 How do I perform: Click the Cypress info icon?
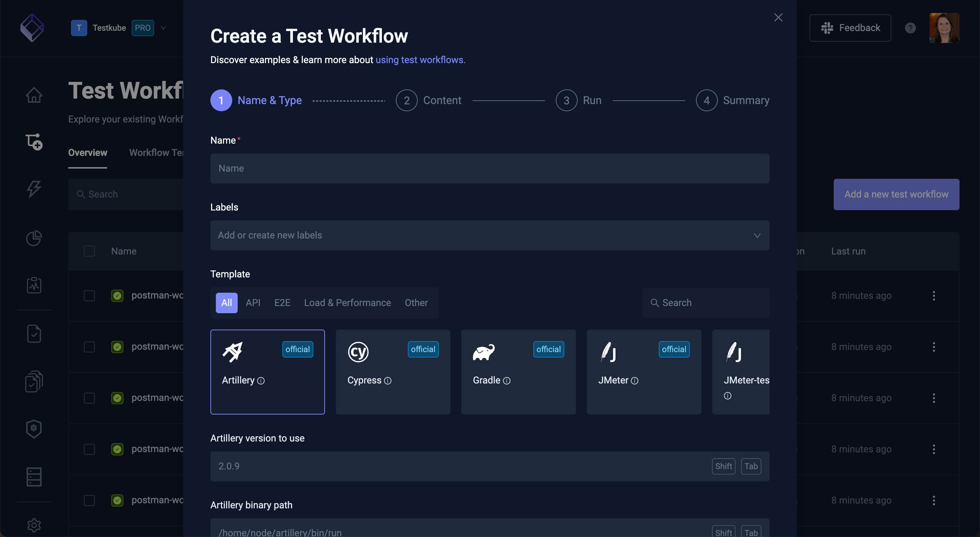point(388,381)
